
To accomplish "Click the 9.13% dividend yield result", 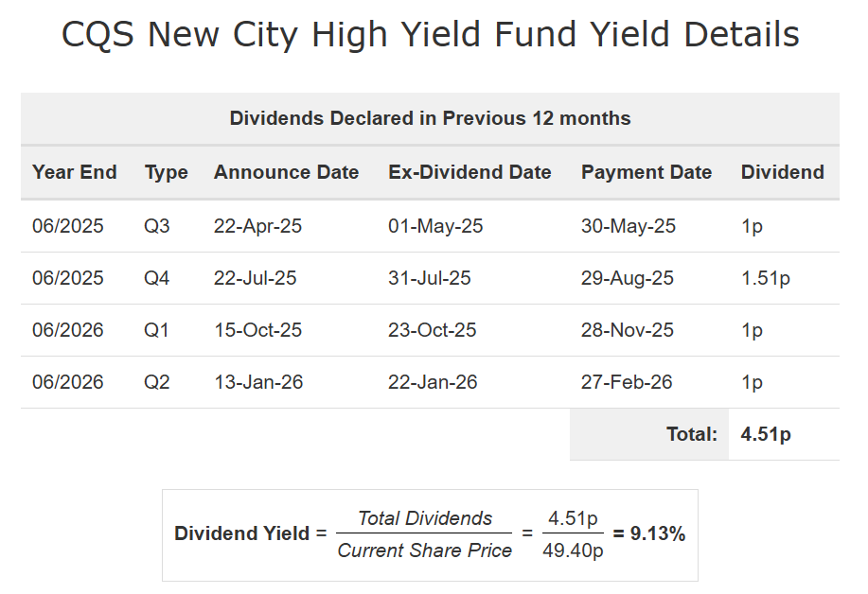I will tap(649, 534).
